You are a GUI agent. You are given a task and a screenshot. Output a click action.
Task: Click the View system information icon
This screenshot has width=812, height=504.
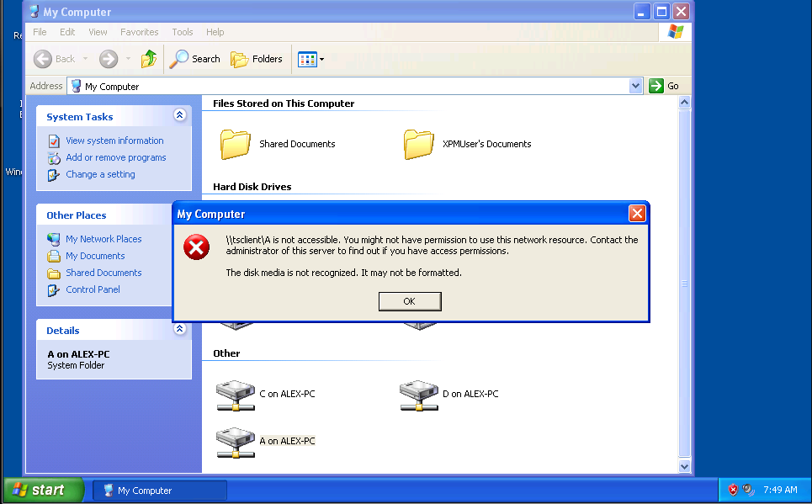(54, 141)
